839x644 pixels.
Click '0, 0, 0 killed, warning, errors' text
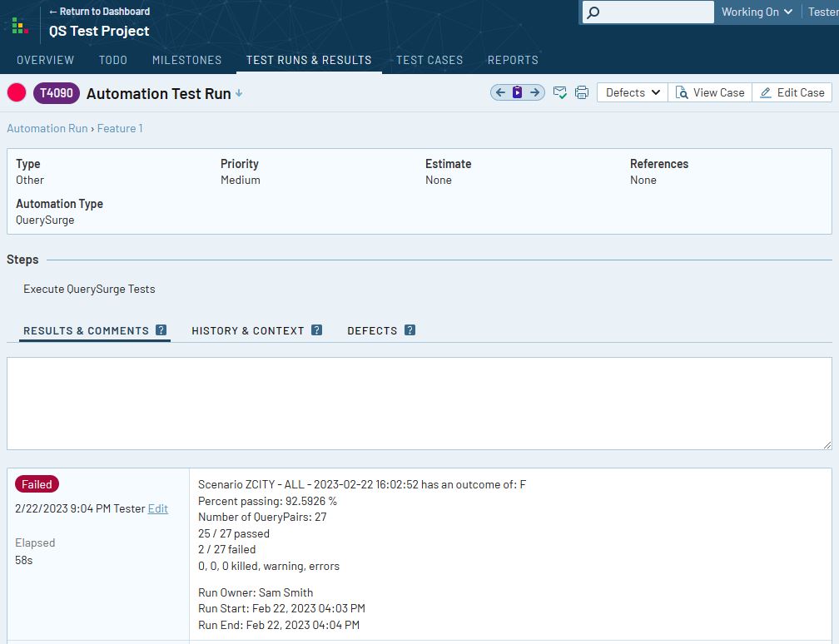[269, 566]
